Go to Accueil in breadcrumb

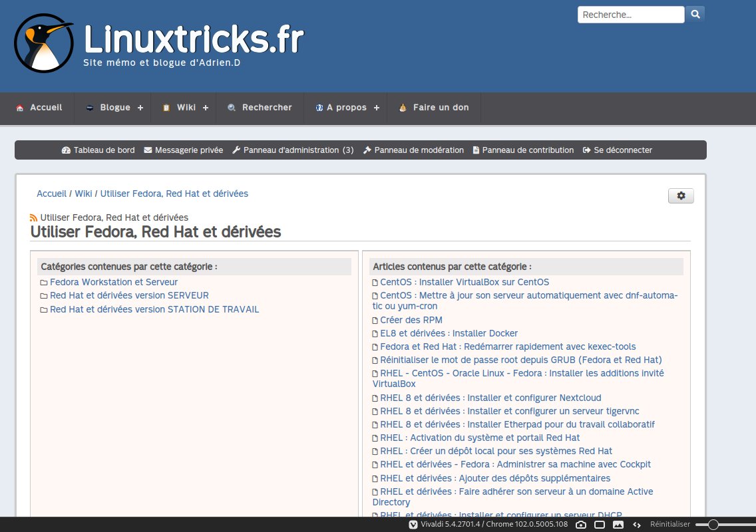[52, 194]
